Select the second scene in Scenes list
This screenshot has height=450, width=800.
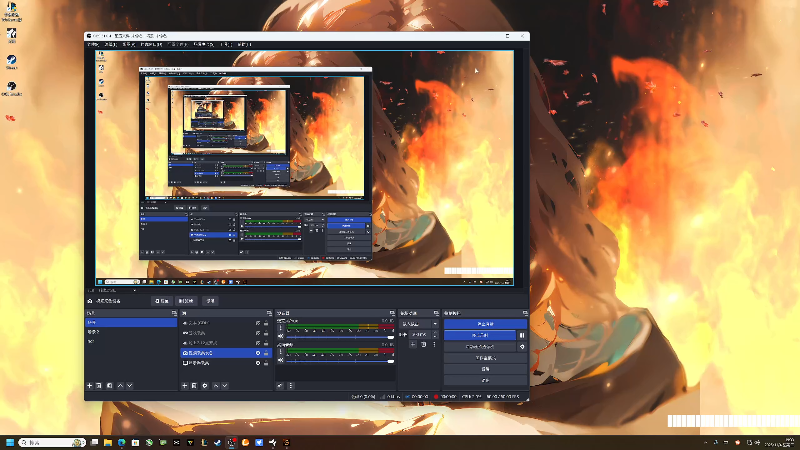click(x=131, y=332)
